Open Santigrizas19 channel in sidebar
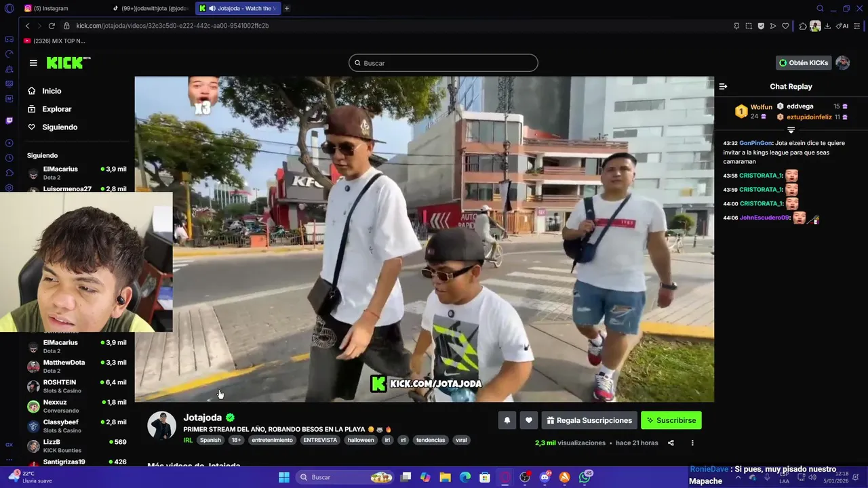Viewport: 868px width, 488px height. click(77, 463)
